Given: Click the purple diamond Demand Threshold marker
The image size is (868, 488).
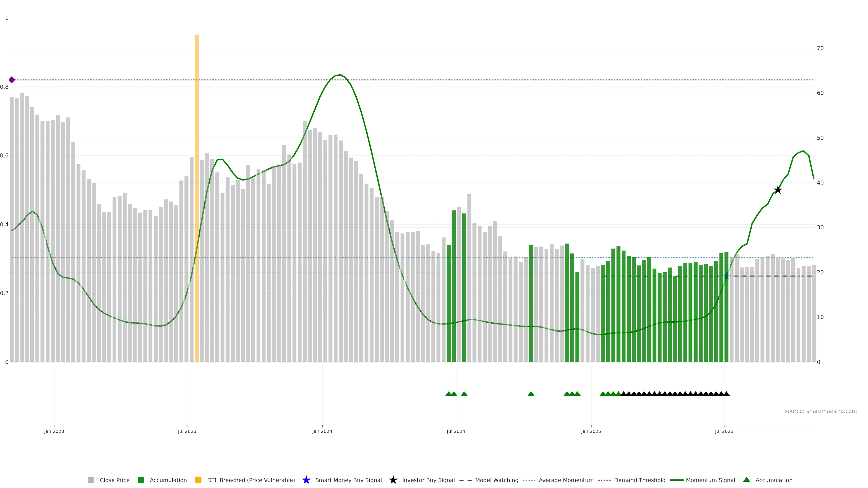Looking at the screenshot, I should click(x=12, y=80).
